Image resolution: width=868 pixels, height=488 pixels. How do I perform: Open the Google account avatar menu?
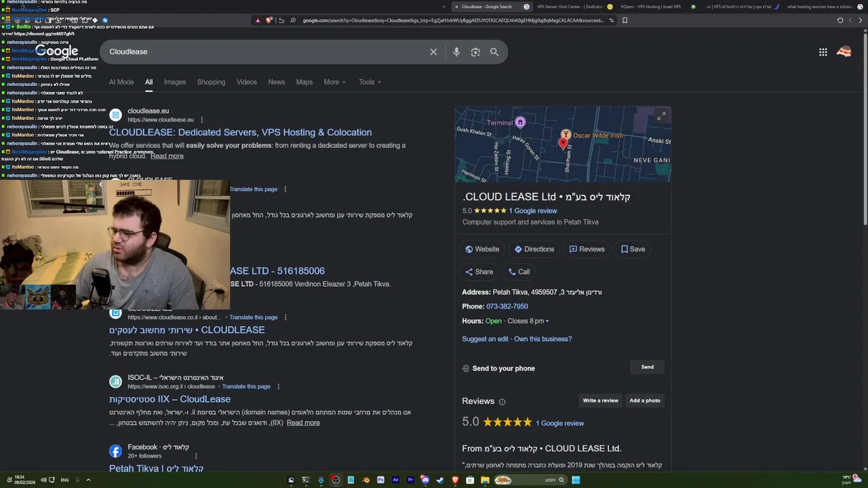pos(844,52)
